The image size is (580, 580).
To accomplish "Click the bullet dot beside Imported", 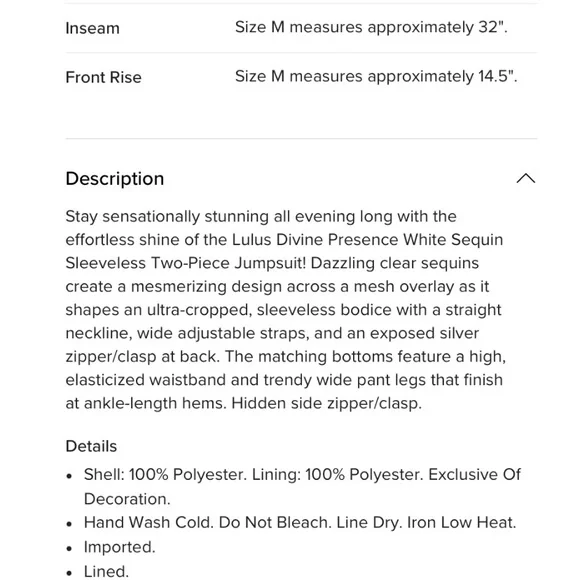I will tap(69, 548).
